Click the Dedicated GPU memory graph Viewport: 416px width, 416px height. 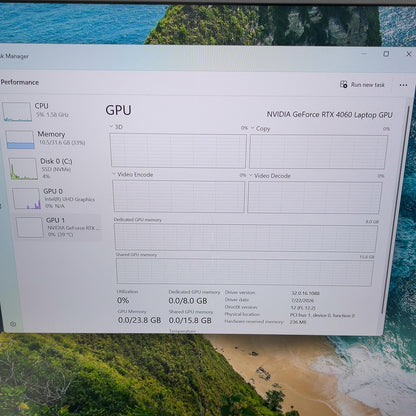coord(246,237)
